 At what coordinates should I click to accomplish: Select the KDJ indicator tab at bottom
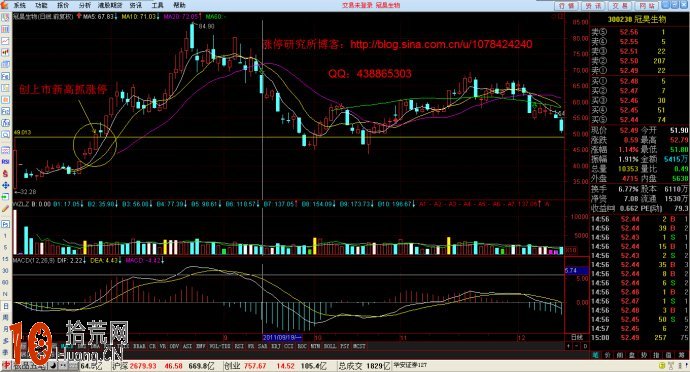[x=275, y=346]
